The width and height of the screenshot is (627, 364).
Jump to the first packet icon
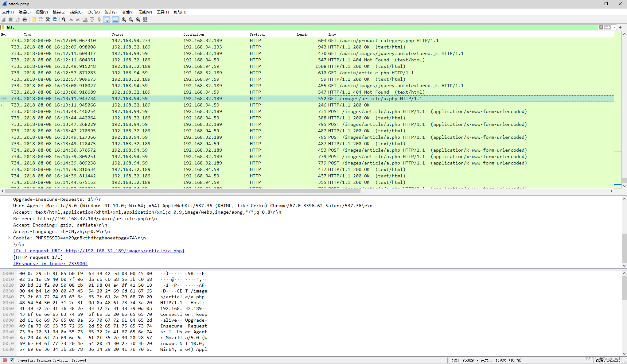click(92, 20)
